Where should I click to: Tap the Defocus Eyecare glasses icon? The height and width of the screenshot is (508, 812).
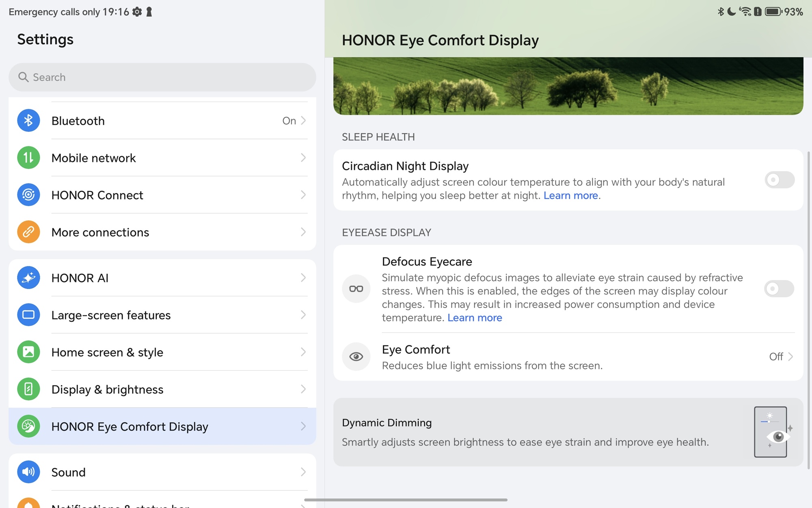click(x=356, y=289)
